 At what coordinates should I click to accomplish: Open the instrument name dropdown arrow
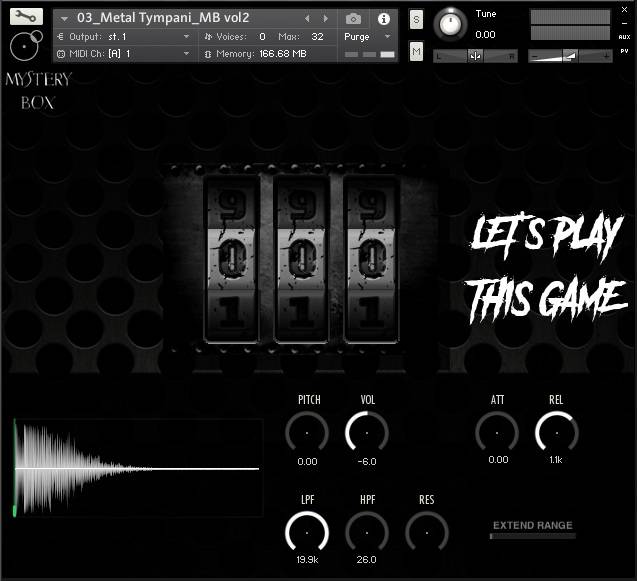pyautogui.click(x=65, y=18)
